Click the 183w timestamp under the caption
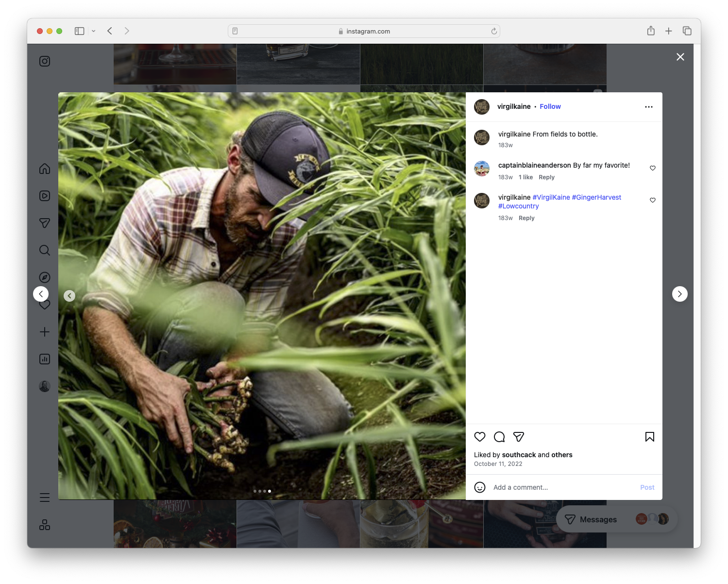Image resolution: width=728 pixels, height=584 pixels. pos(506,145)
